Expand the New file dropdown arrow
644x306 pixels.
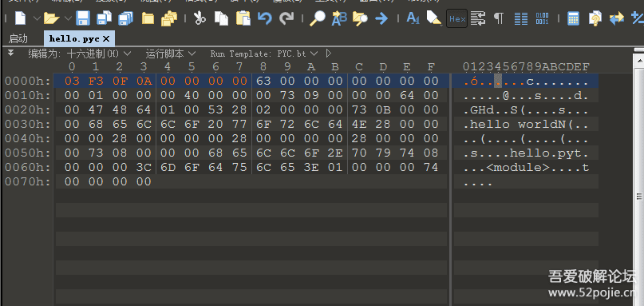(x=36, y=18)
